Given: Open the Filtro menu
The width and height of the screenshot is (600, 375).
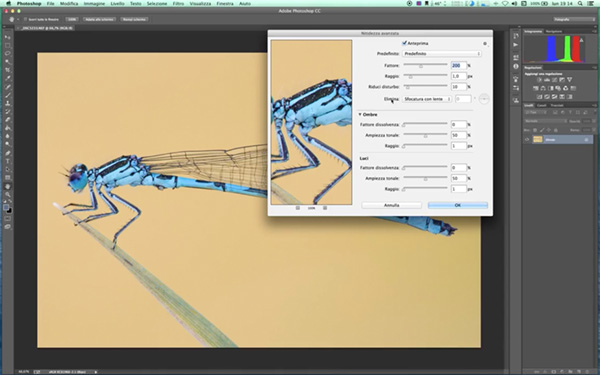Looking at the screenshot, I should pos(178,3).
